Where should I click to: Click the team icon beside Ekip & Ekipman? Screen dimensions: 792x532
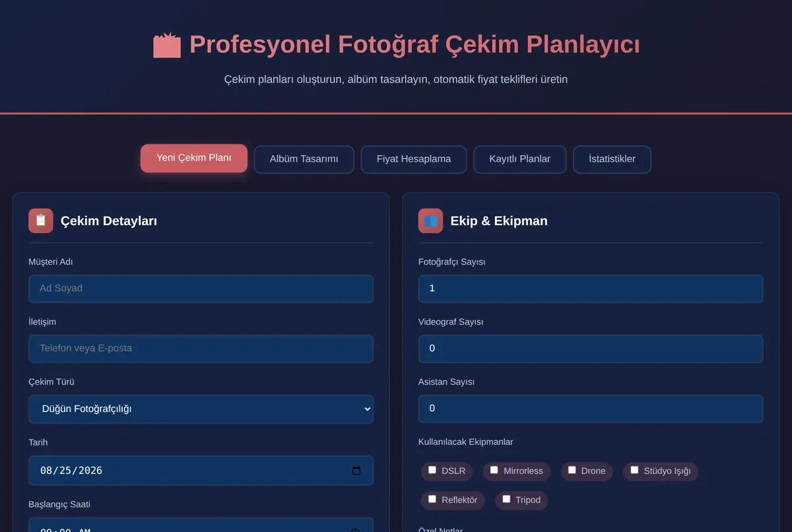(430, 220)
